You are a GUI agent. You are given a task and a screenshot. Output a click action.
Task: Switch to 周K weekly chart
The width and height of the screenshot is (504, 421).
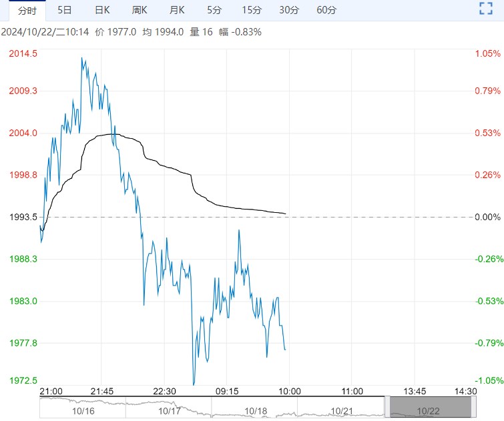point(140,10)
